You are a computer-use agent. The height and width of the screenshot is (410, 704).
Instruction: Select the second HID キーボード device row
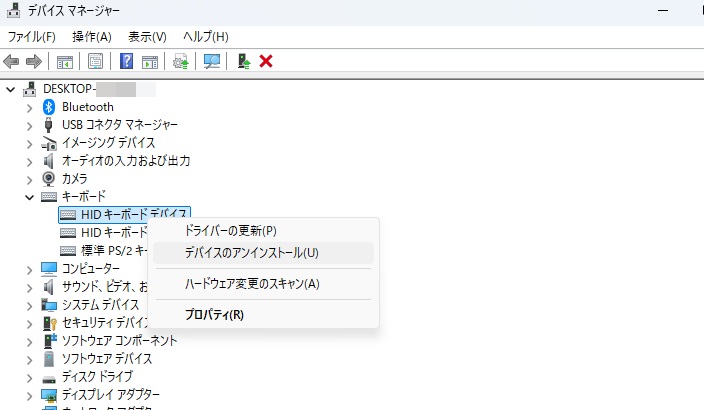tap(104, 233)
